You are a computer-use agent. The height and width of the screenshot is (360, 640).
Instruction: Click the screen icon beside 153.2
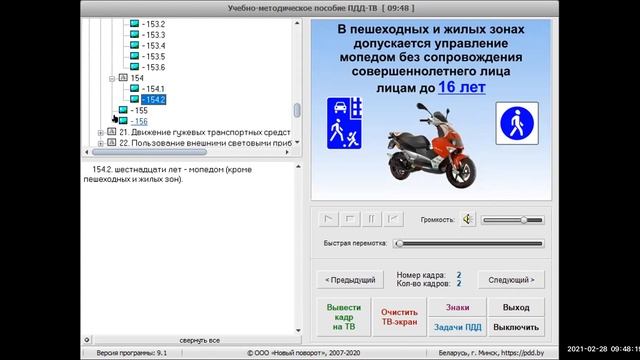pos(134,24)
